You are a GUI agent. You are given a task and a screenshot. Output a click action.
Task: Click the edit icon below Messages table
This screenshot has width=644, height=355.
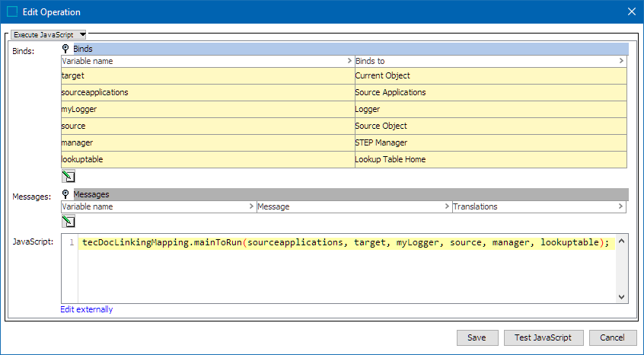pos(68,222)
